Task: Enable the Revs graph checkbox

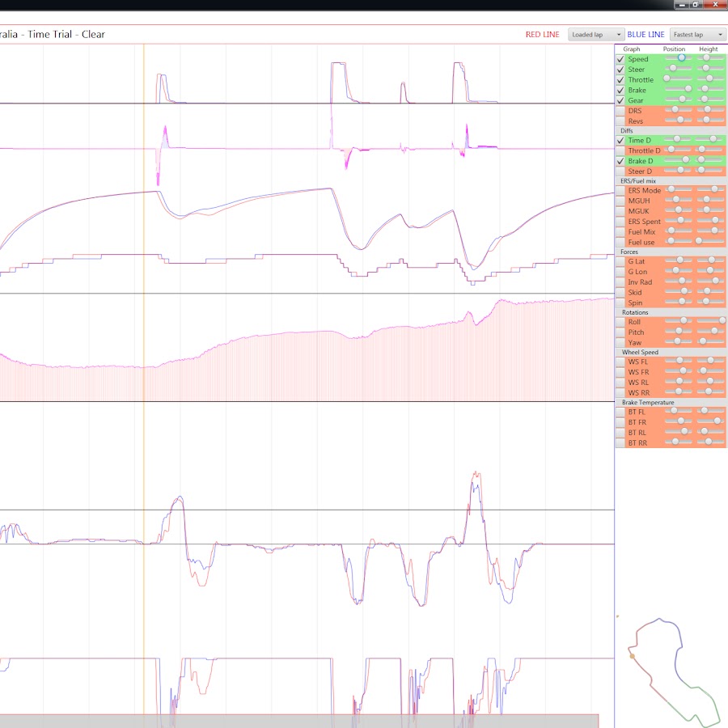Action: [x=620, y=121]
